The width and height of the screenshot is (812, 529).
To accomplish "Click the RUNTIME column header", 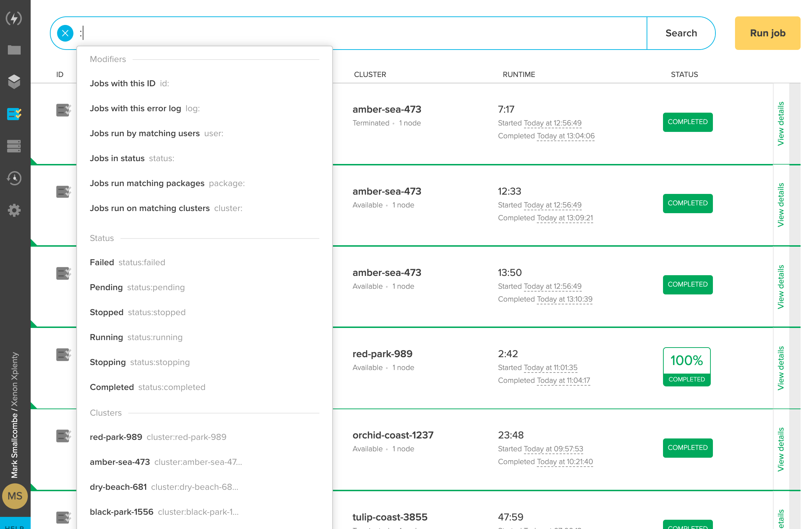I will coord(519,75).
